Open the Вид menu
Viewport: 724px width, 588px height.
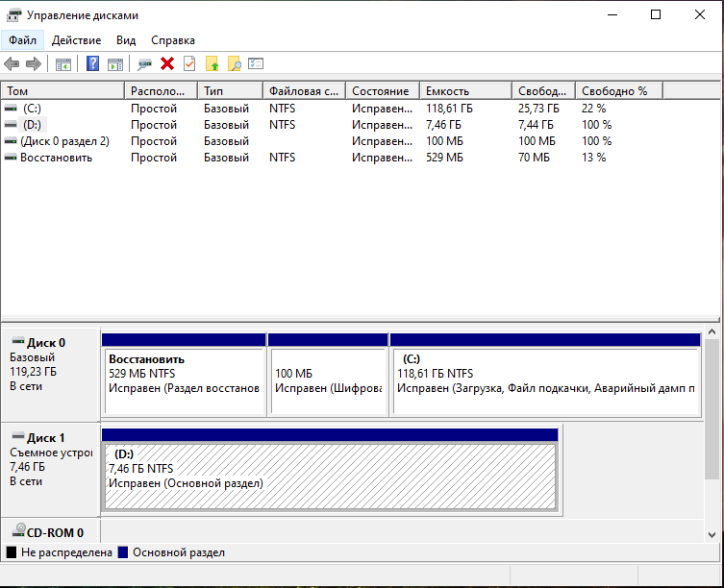point(126,40)
